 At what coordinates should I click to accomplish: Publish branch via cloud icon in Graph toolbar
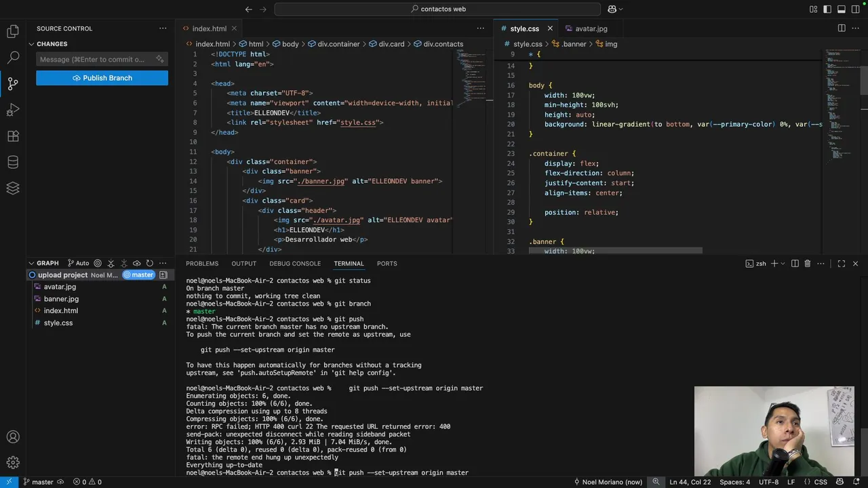coord(137,263)
